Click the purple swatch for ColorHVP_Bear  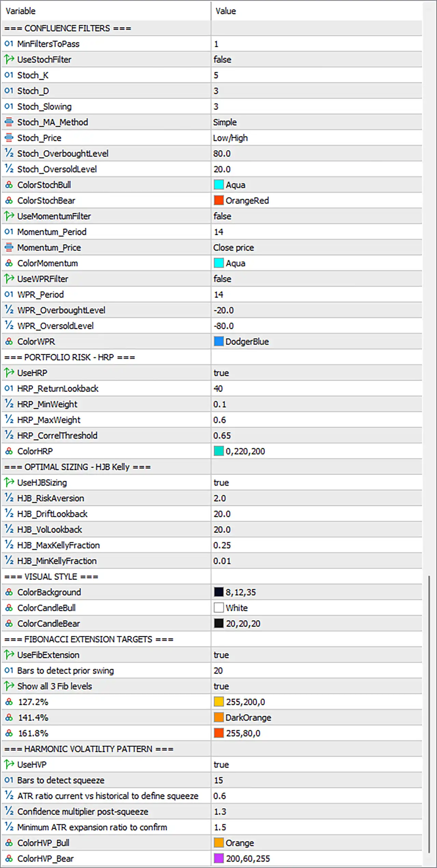(219, 858)
